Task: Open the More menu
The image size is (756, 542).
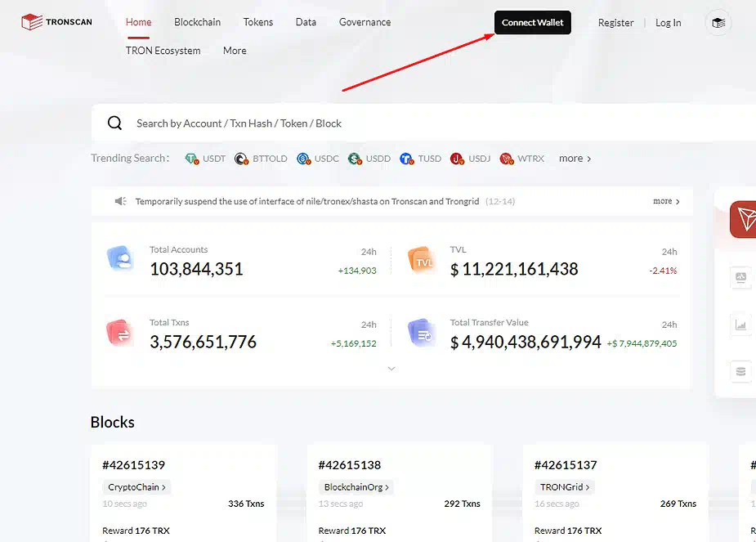Action: (x=235, y=51)
